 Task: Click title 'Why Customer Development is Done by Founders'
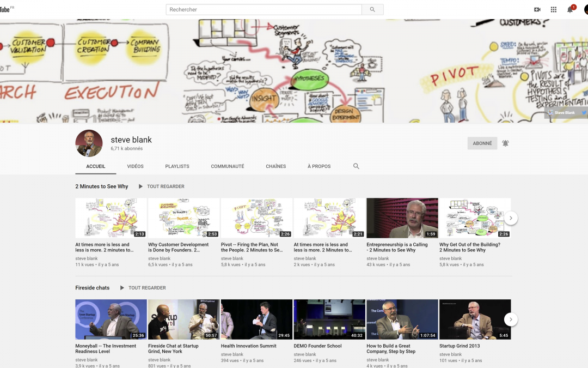(x=178, y=247)
